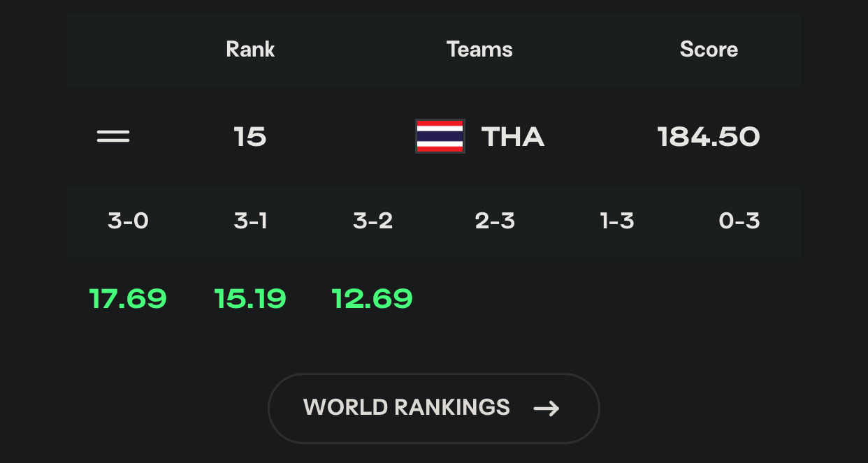The width and height of the screenshot is (868, 463).
Task: Select the 0-3 result column
Action: coord(739,221)
